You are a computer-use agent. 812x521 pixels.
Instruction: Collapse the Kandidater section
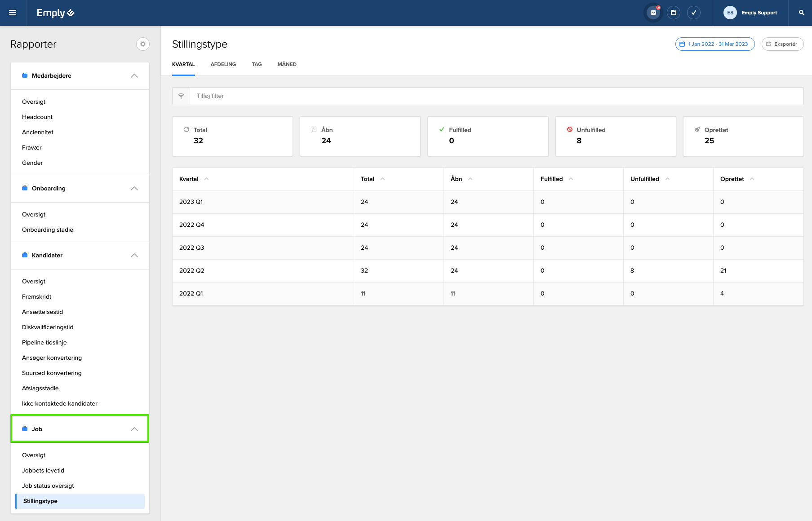point(134,256)
